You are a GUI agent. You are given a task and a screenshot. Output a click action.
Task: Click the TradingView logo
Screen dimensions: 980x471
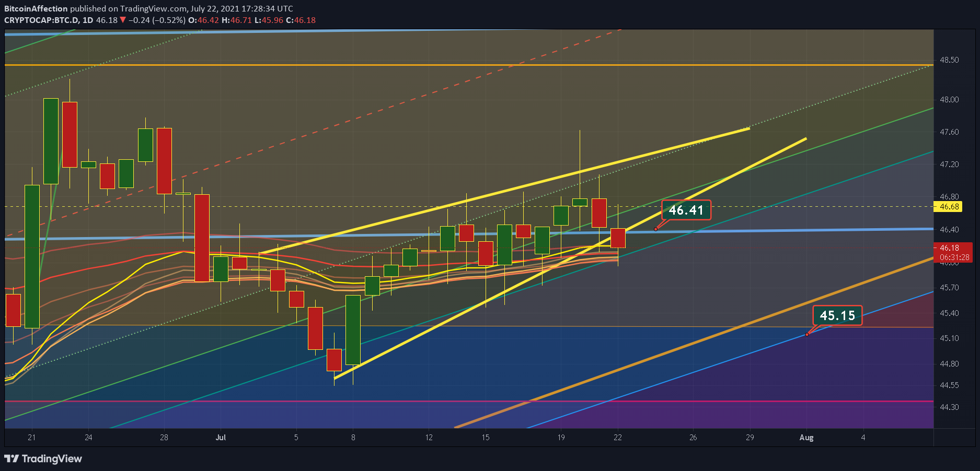coord(43,458)
